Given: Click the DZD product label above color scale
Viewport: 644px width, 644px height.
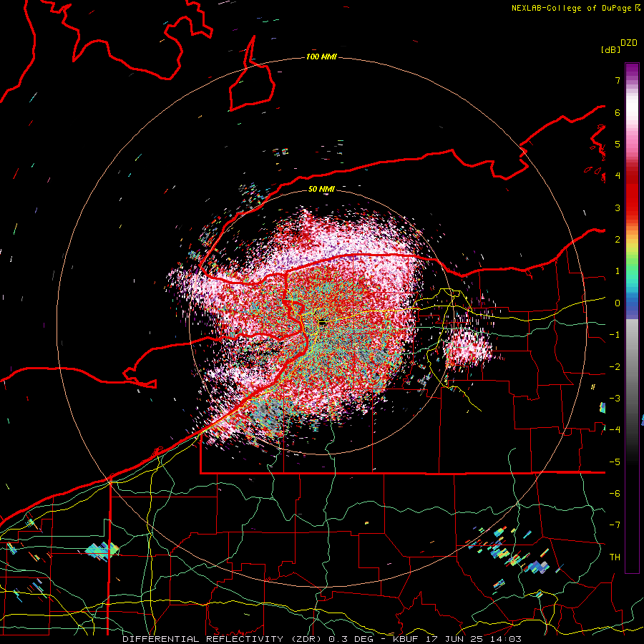Looking at the screenshot, I should click(629, 43).
